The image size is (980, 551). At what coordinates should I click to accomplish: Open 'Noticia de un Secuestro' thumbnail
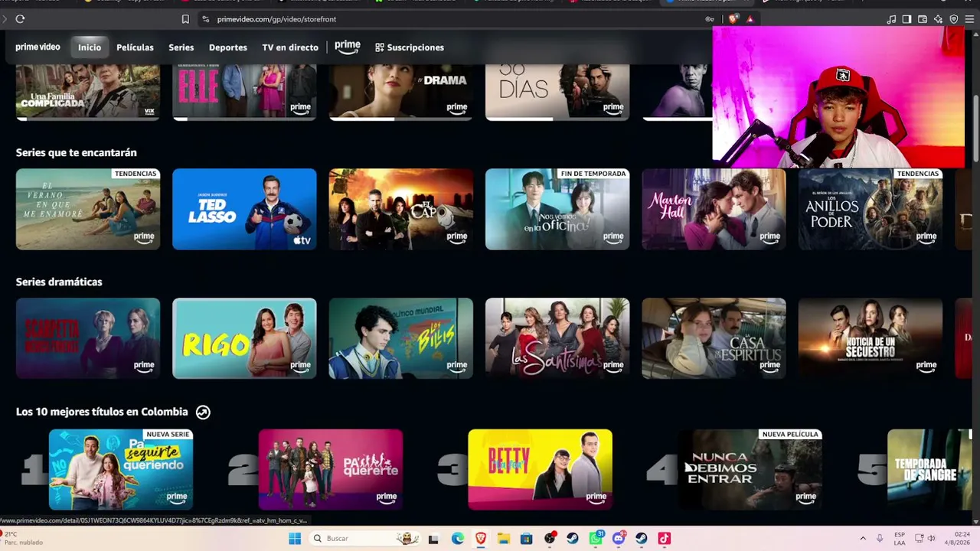(871, 338)
